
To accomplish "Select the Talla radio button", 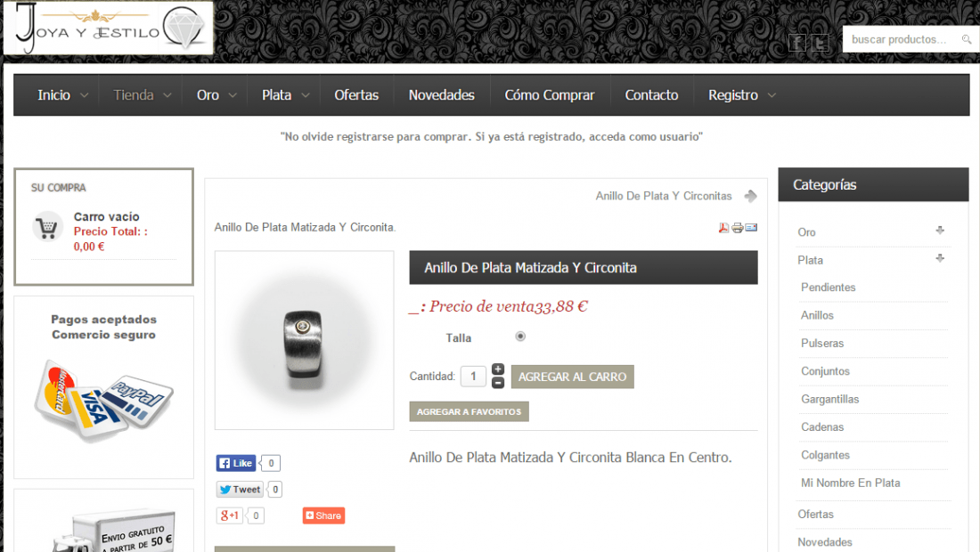I will click(x=520, y=336).
